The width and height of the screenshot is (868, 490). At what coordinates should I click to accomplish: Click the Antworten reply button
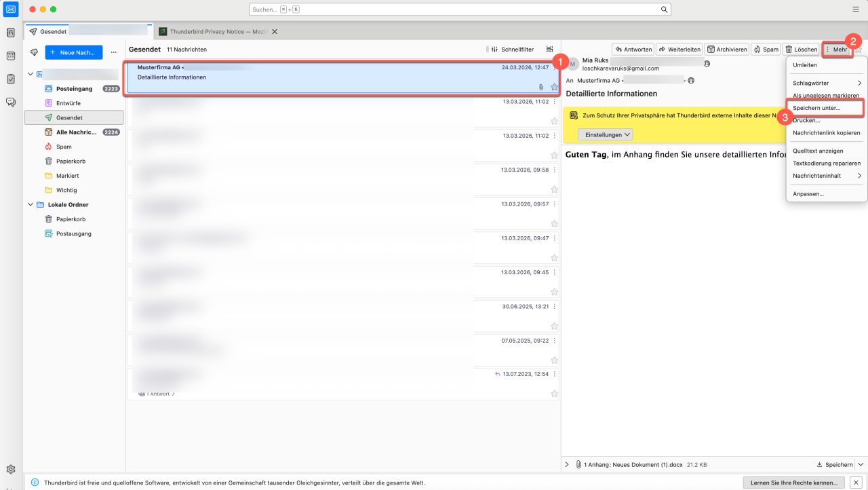click(633, 50)
